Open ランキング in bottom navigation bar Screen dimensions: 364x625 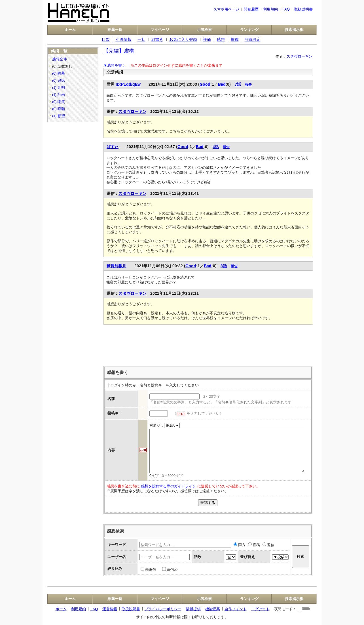click(249, 599)
